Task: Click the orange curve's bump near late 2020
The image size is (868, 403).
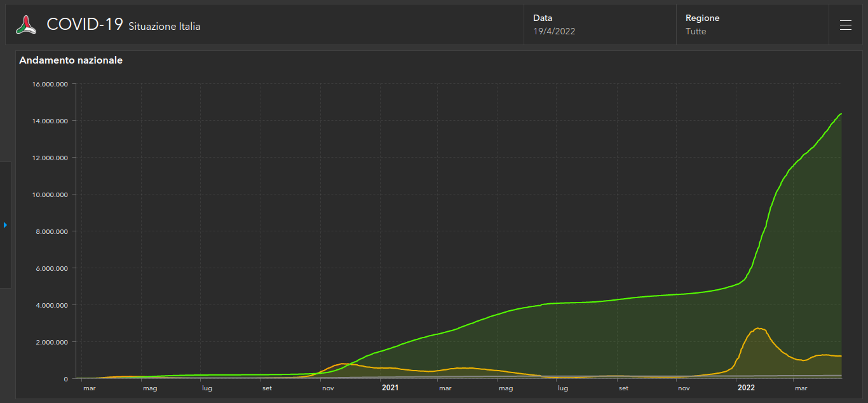Action: point(343,364)
